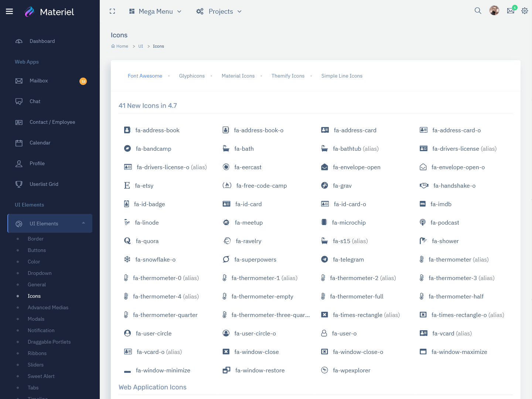
Task: Open the Sweet Alert submenu link
Action: 41,376
